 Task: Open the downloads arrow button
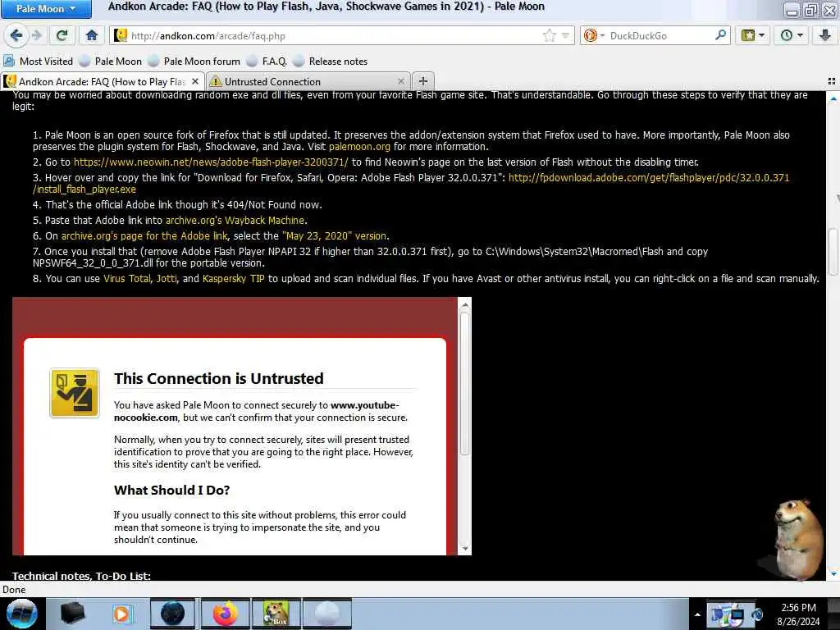click(825, 36)
